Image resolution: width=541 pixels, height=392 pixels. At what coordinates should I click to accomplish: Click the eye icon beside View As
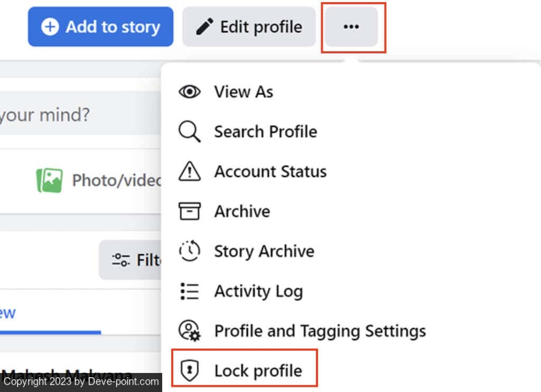coord(190,92)
